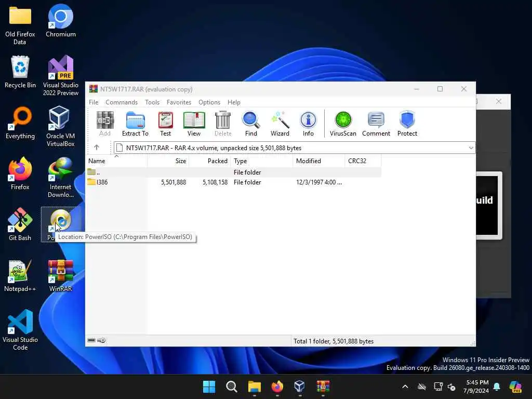Expand the archive path dropdown arrow
532x399 pixels.
point(471,148)
